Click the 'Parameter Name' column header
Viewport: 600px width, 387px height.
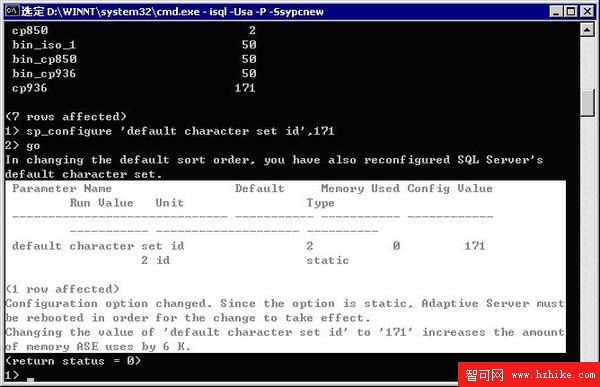62,188
